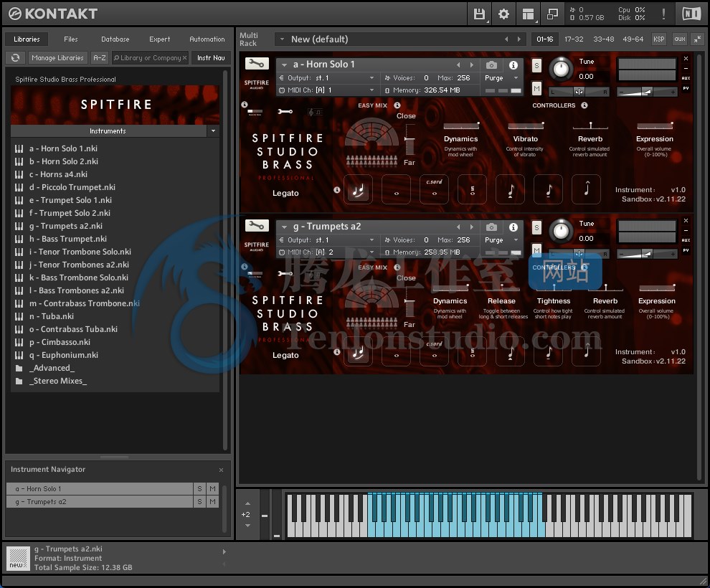Screen dimensions: 710x588
Task: Adjust Horn Solo 1 Tune knob
Action: [x=561, y=69]
